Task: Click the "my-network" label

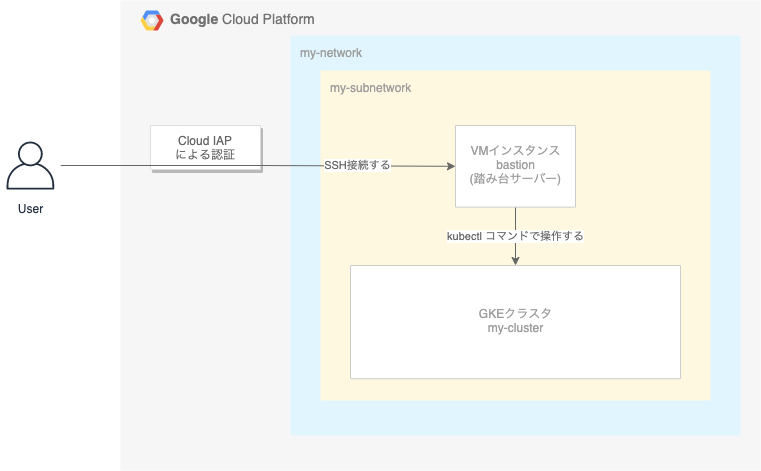Action: point(331,53)
